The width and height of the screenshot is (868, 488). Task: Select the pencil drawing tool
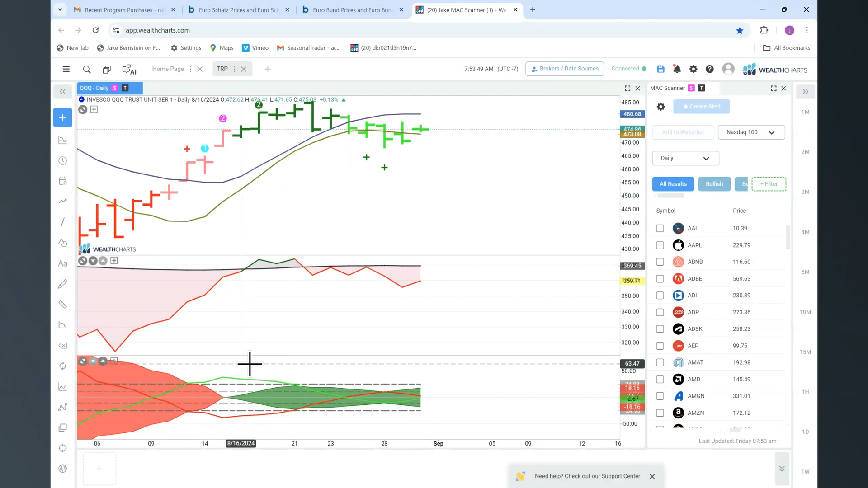pyautogui.click(x=63, y=284)
